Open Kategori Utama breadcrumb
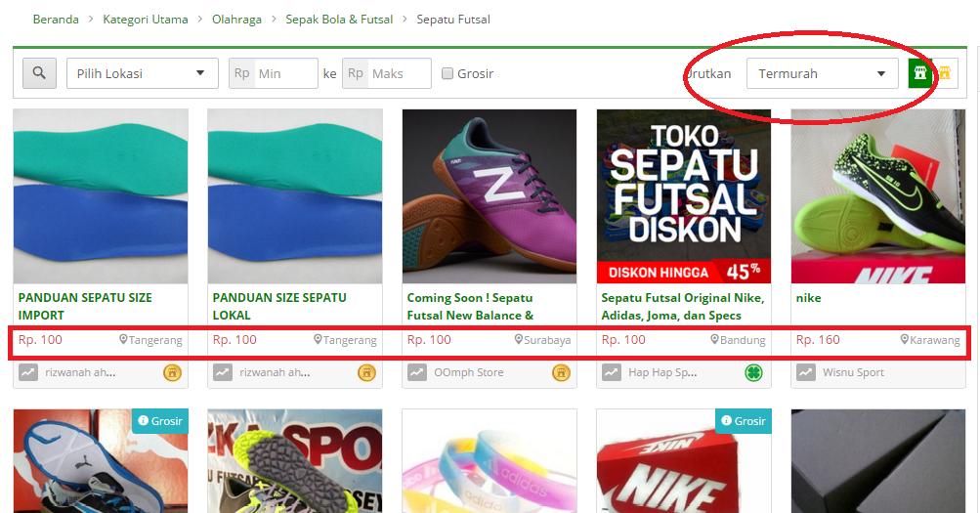 [145, 20]
